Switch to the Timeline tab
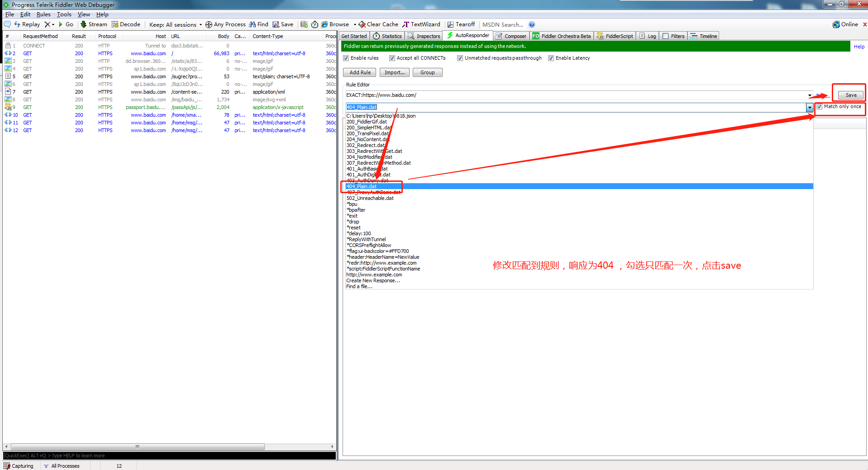The height and width of the screenshot is (470, 868). (x=704, y=36)
